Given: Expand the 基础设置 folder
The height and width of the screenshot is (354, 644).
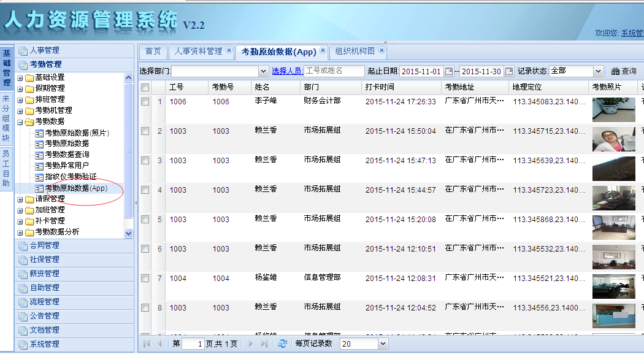Looking at the screenshot, I should (20, 78).
